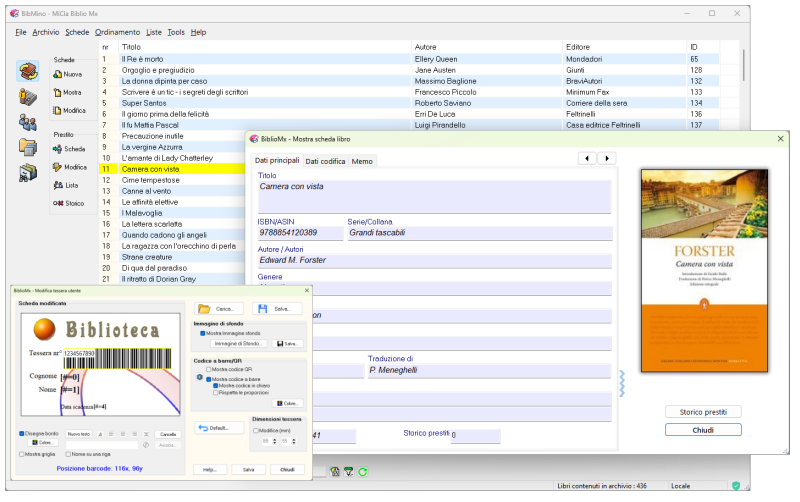Click Carica... in card editor

pos(218,309)
